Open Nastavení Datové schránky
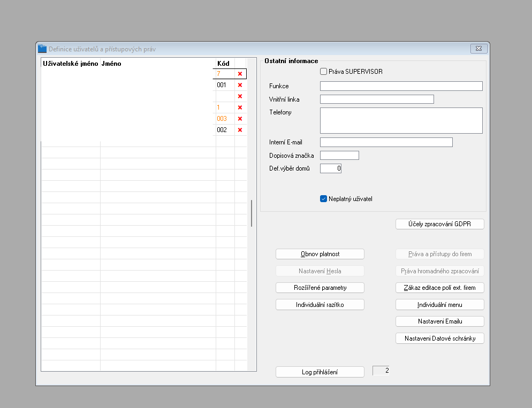 click(440, 338)
